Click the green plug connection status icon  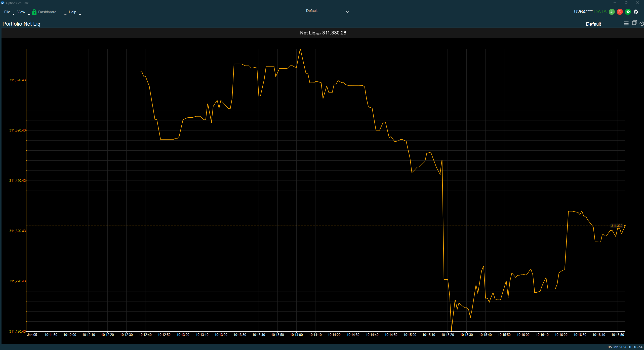click(628, 12)
